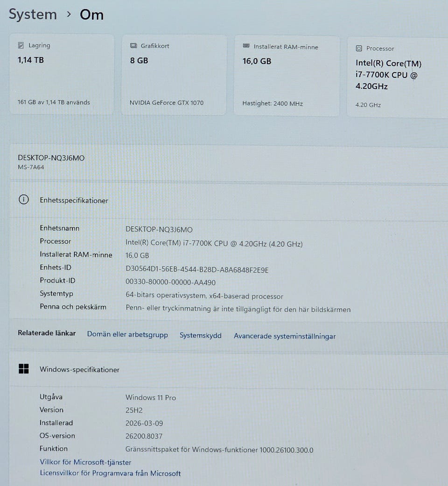Click the Produkt-ID value 00330-80000-00000-AA490
This screenshot has width=448, height=486.
pos(170,282)
